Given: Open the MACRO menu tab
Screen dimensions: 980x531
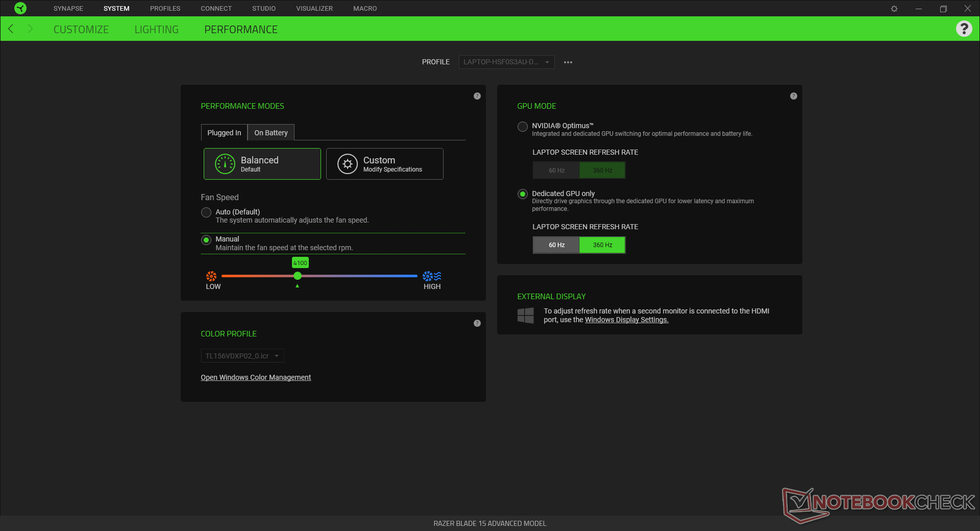Looking at the screenshot, I should click(x=365, y=9).
